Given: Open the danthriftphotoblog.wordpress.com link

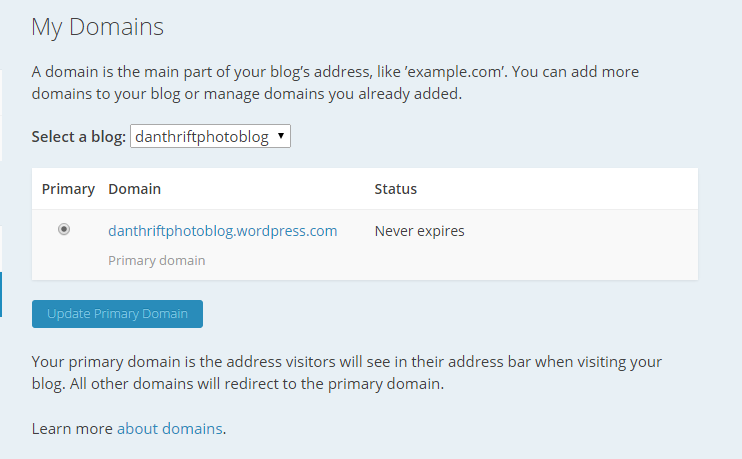Looking at the screenshot, I should [222, 231].
